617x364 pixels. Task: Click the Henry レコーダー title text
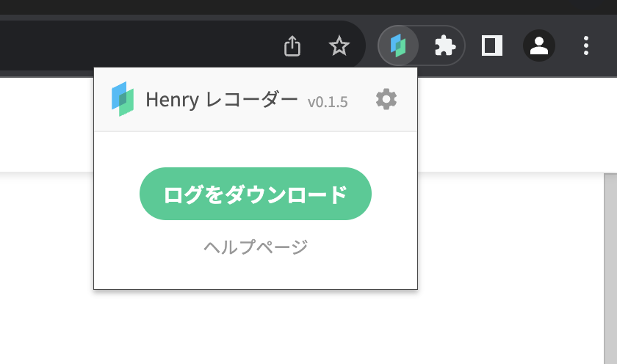coord(222,99)
